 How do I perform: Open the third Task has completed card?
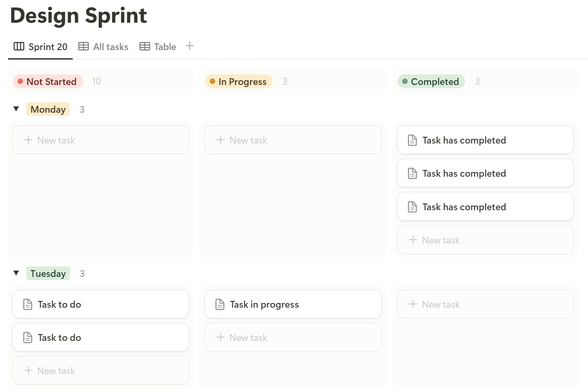[x=485, y=207]
